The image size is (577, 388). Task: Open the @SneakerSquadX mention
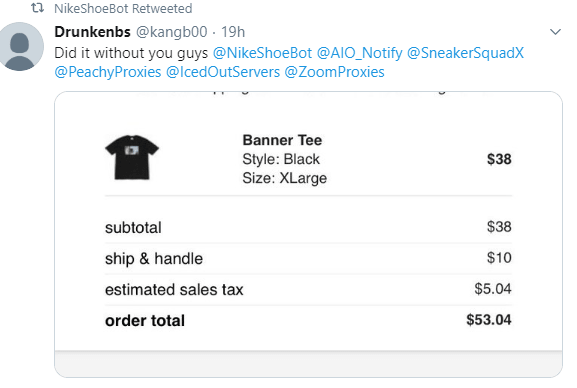tap(465, 53)
